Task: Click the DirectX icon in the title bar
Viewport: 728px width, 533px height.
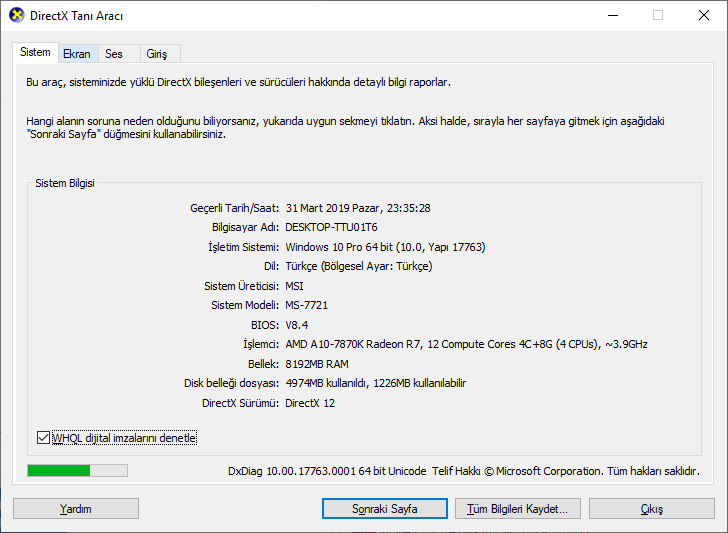Action: [x=17, y=15]
